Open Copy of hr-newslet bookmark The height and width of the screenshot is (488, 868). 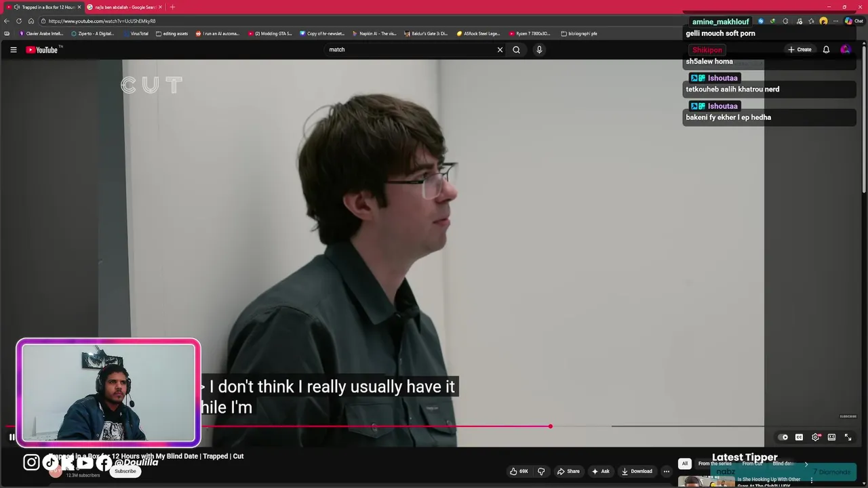(x=322, y=33)
